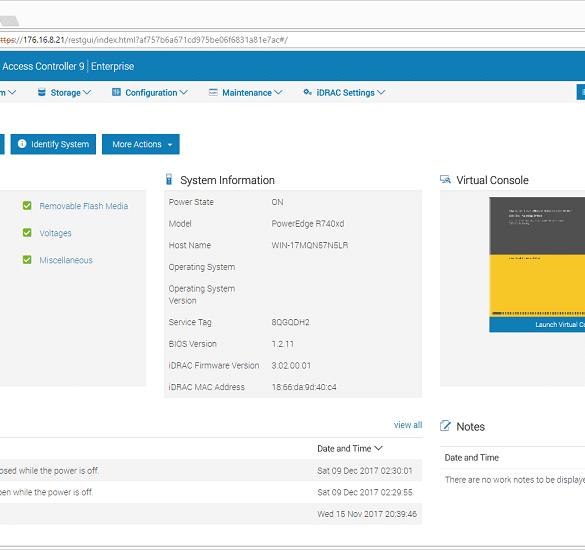Click the PowerEdge R740xd model value
Viewport: 585px width, 550px height.
[308, 224]
